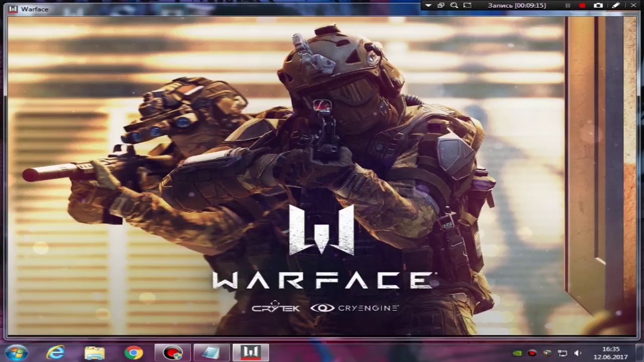Expand the recorder toolbar dropdown arrow
The image size is (644, 362).
click(428, 6)
